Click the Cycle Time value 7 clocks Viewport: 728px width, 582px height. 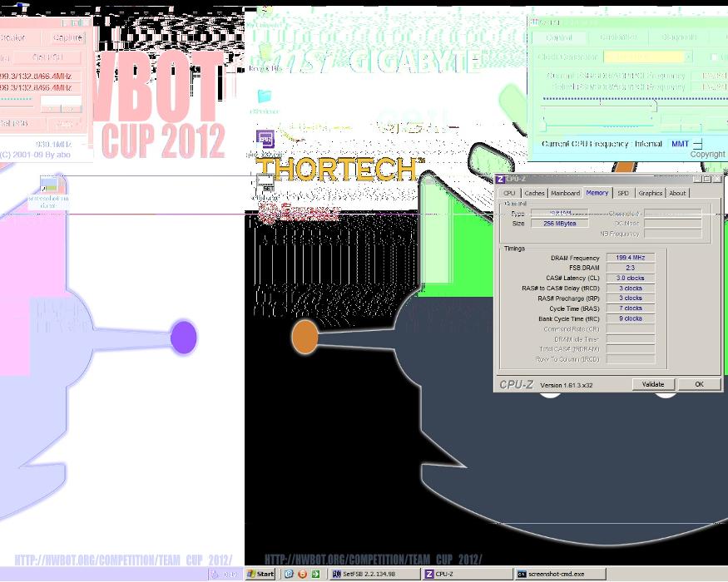click(631, 308)
